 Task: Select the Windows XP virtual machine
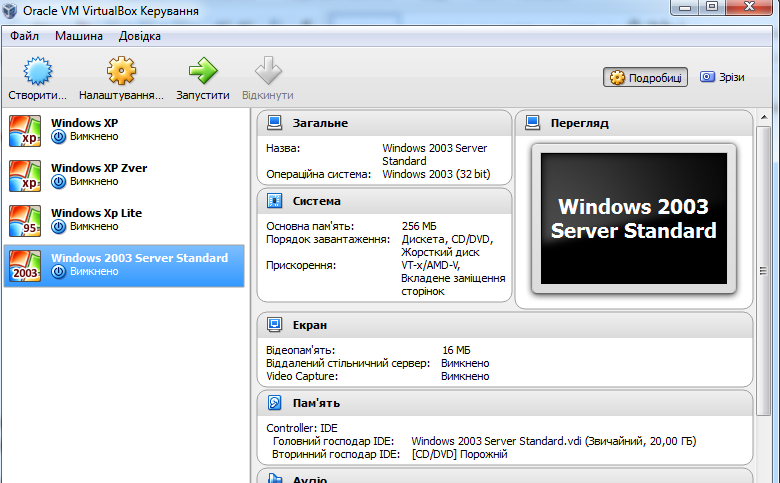pyautogui.click(x=124, y=130)
